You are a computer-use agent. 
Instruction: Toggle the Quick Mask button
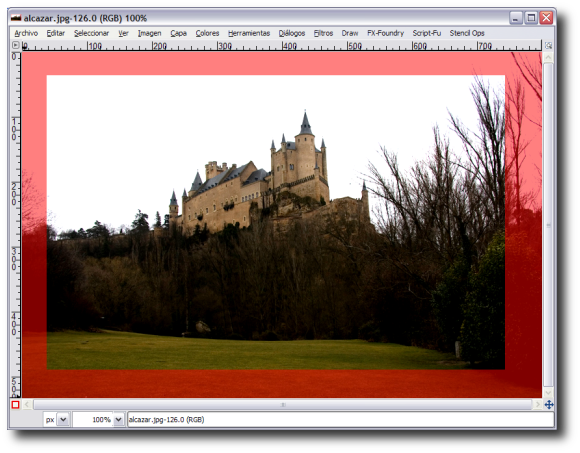tap(16, 405)
